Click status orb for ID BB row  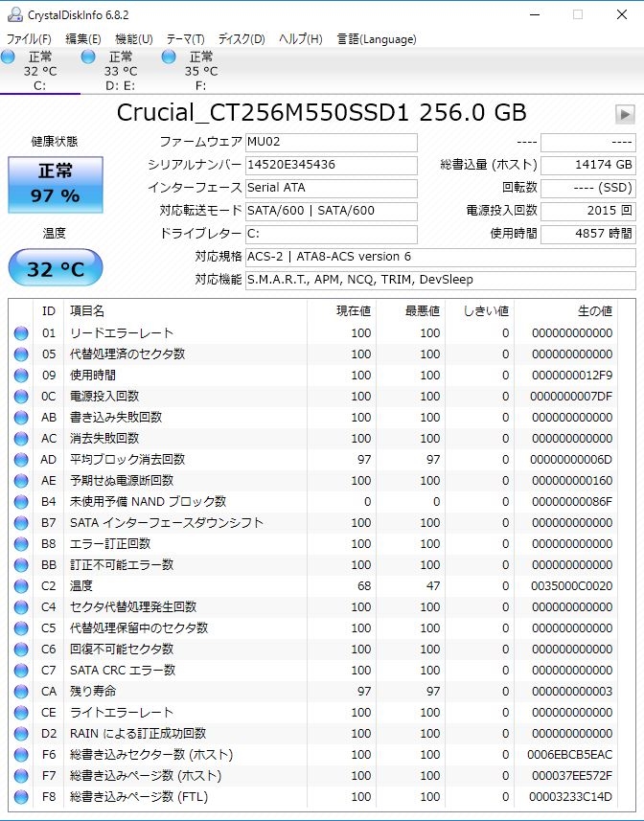21,565
